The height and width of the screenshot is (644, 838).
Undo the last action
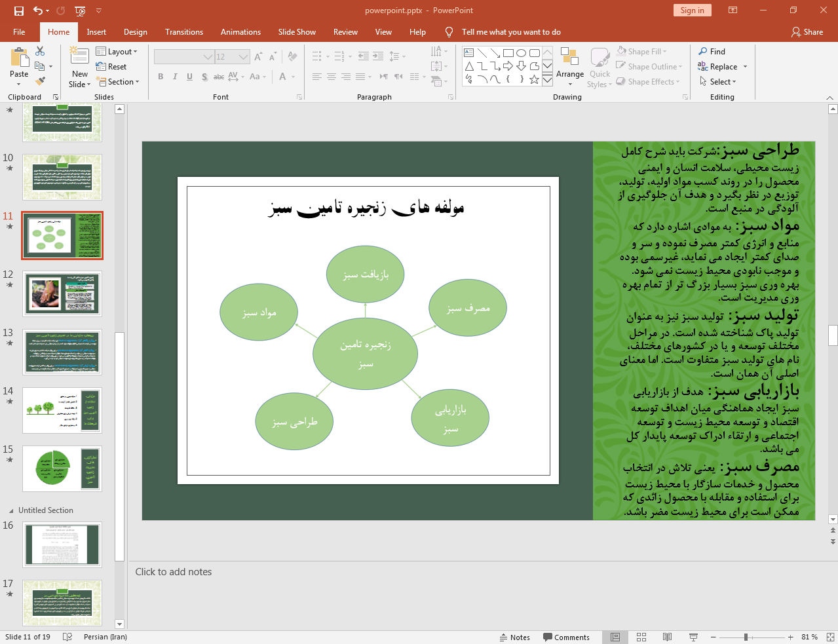[x=38, y=10]
